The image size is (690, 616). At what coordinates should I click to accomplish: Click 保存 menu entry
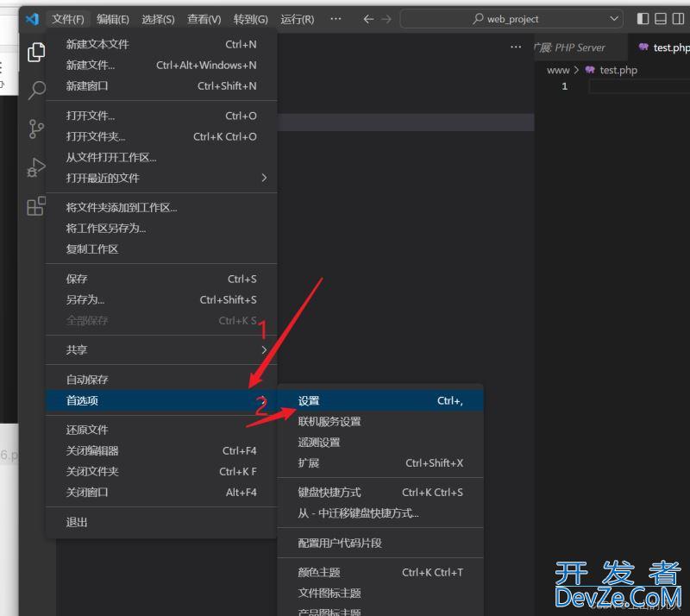coord(161,279)
